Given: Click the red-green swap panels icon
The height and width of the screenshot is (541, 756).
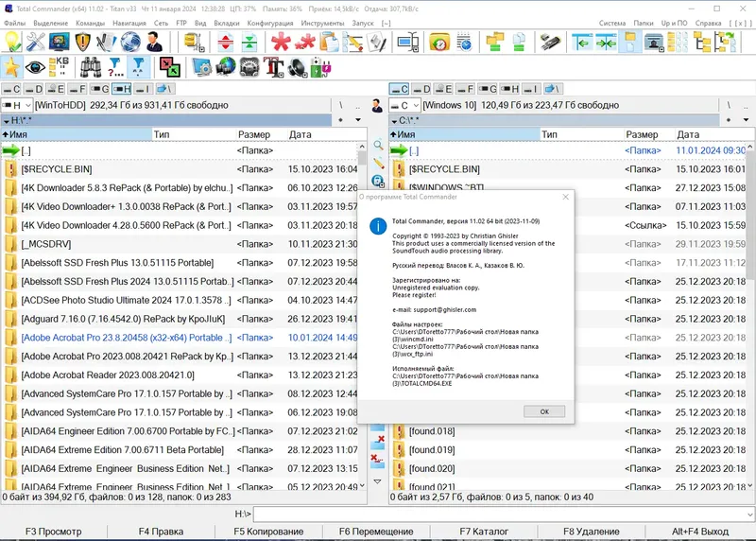Looking at the screenshot, I should (170, 67).
